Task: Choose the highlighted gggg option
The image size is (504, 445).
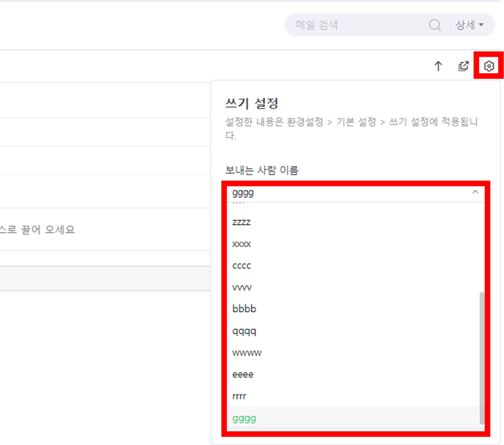Action: tap(244, 418)
